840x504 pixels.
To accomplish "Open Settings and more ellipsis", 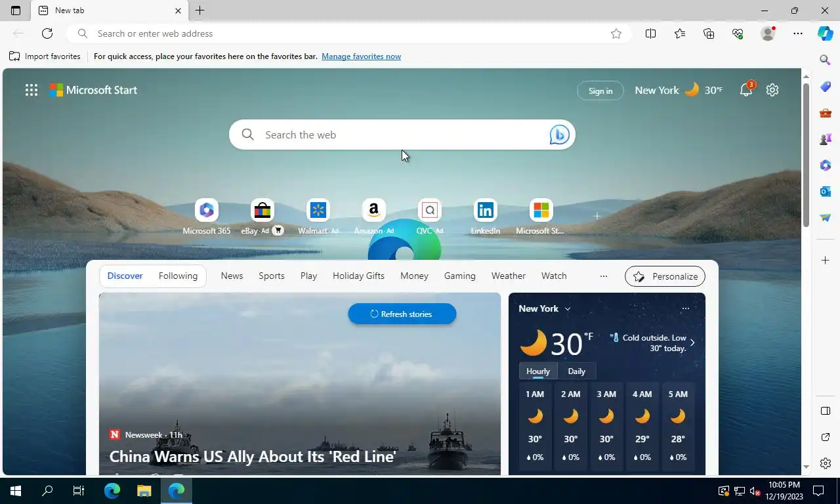I will pyautogui.click(x=798, y=33).
